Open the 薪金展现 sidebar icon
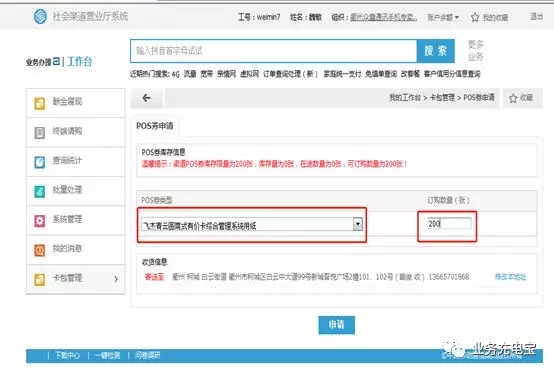 point(40,103)
